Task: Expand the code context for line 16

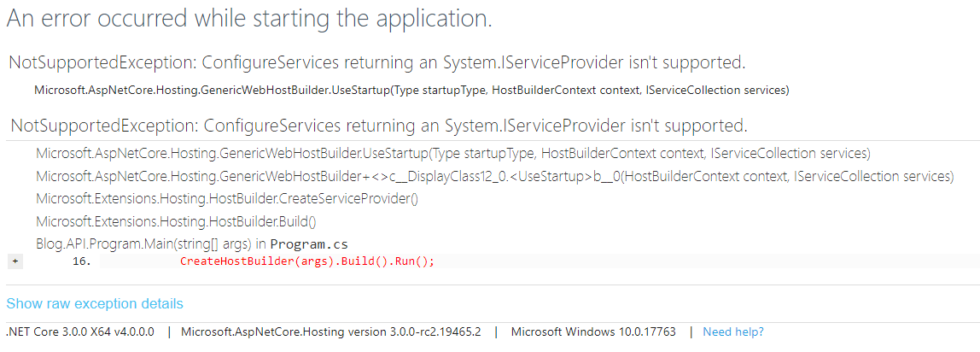Action: [14, 261]
